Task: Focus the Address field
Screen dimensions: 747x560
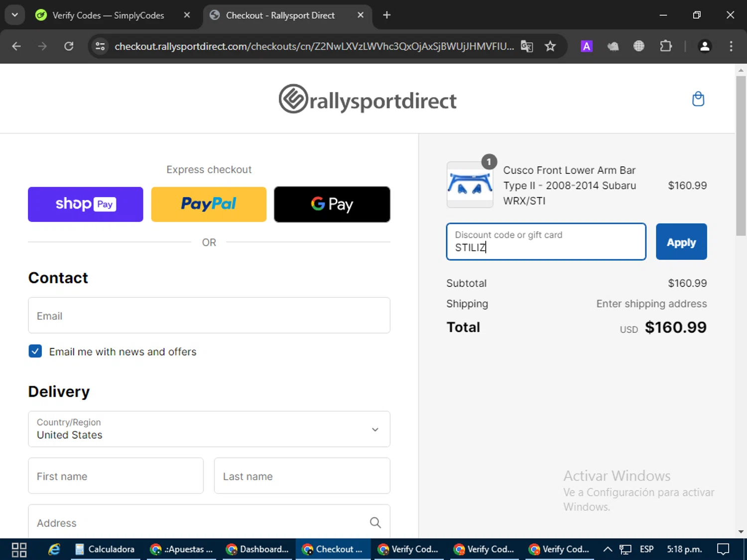Action: pos(209,522)
